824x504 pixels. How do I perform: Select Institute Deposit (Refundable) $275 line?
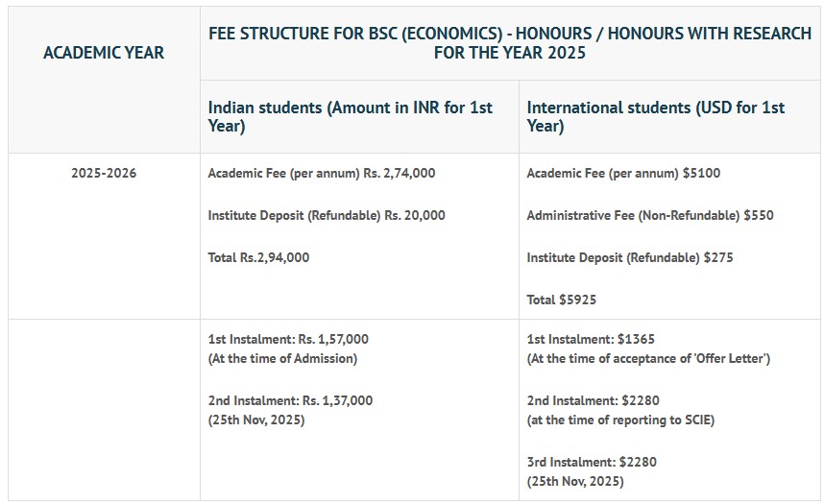click(630, 257)
